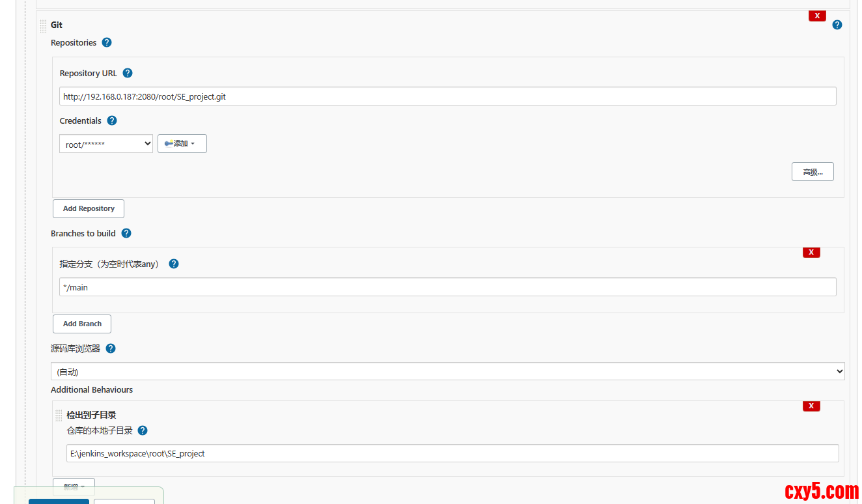Screen dimensions: 862x504
Task: Click the Add Branch button
Action: tap(82, 324)
